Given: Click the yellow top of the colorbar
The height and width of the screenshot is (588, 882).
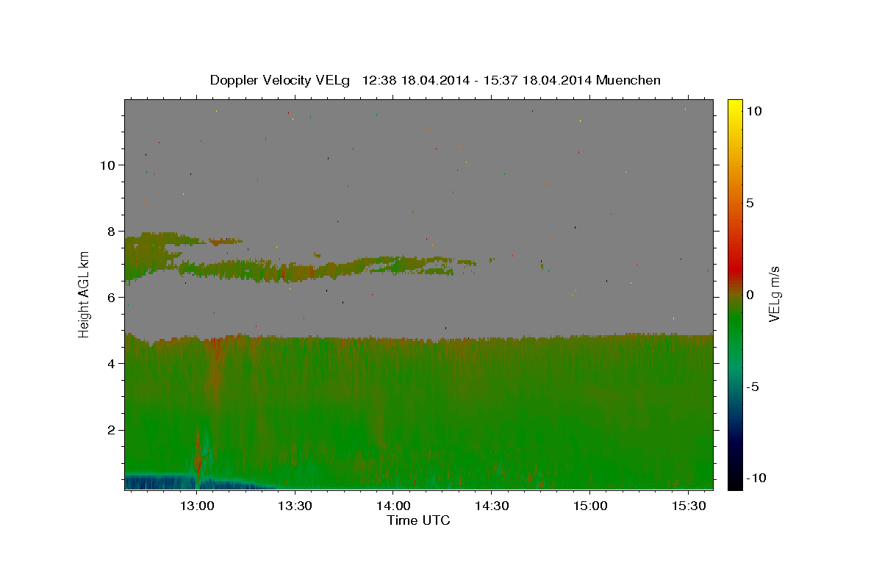Looking at the screenshot, I should coord(734,107).
